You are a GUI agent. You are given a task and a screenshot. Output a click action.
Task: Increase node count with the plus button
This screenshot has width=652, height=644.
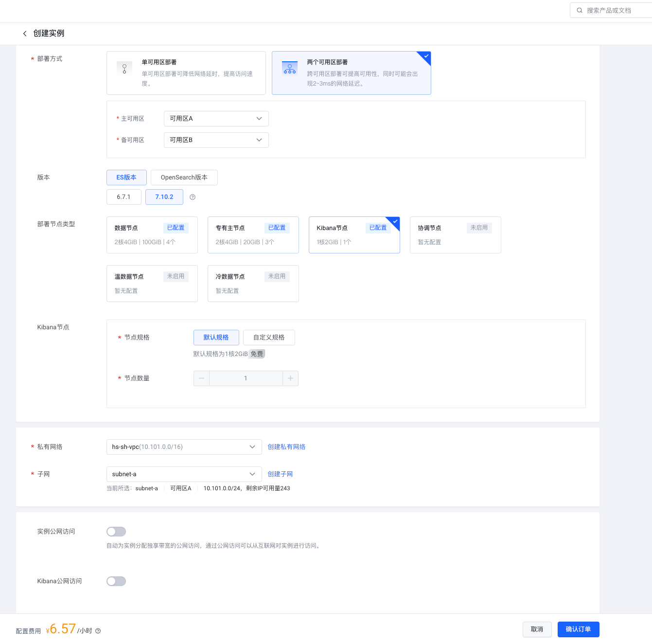(x=290, y=378)
